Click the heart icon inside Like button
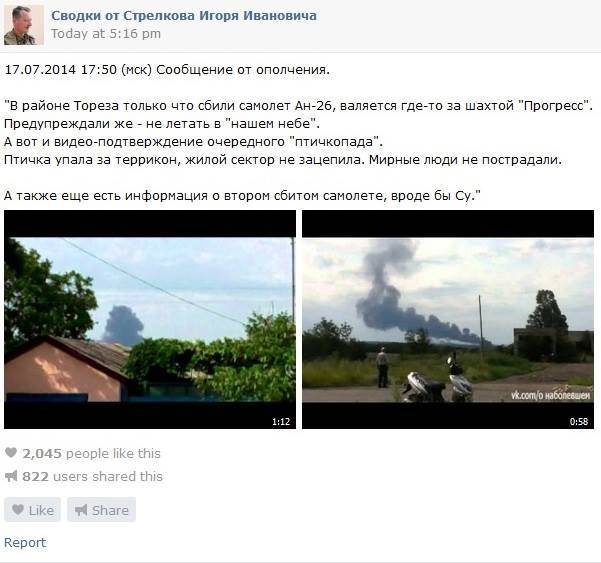This screenshot has width=601, height=563. click(x=18, y=509)
